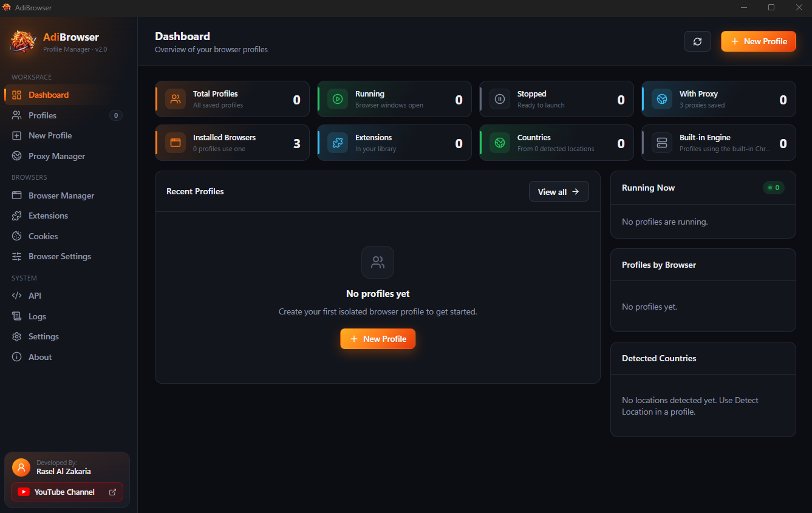Viewport: 812px width, 513px height.
Task: Click the empty-state people icon above 'No profiles yet'
Action: 378,262
